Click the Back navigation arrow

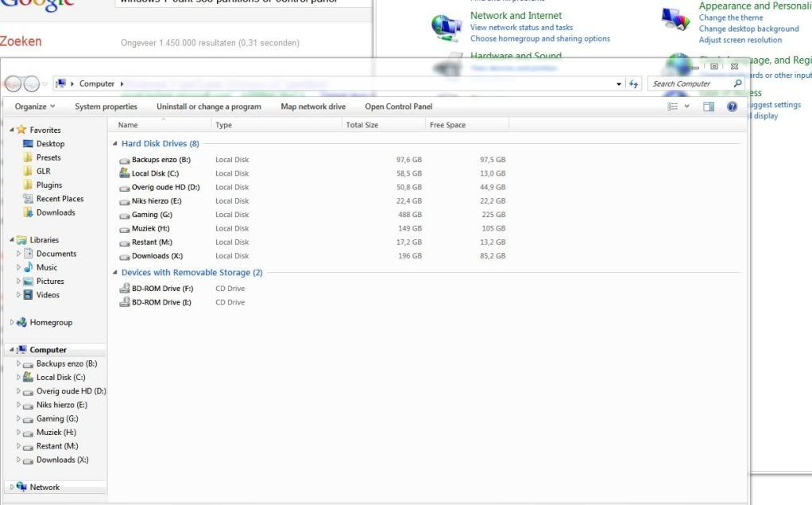tap(13, 84)
